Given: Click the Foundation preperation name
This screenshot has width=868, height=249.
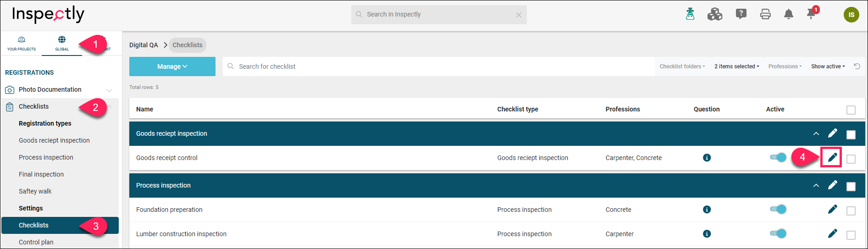Looking at the screenshot, I should [x=169, y=210].
